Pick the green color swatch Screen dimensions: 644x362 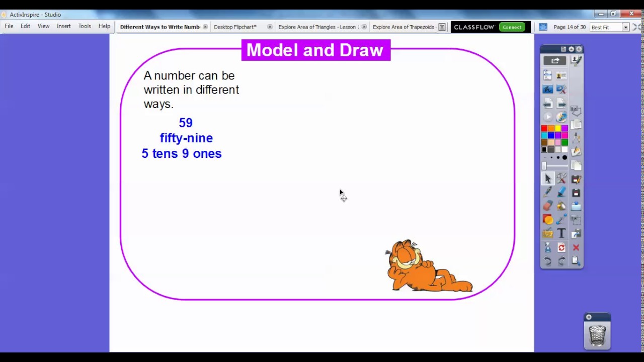tap(565, 142)
